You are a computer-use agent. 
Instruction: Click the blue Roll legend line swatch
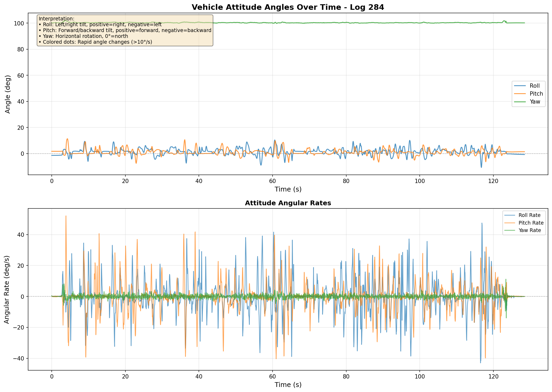[520, 86]
